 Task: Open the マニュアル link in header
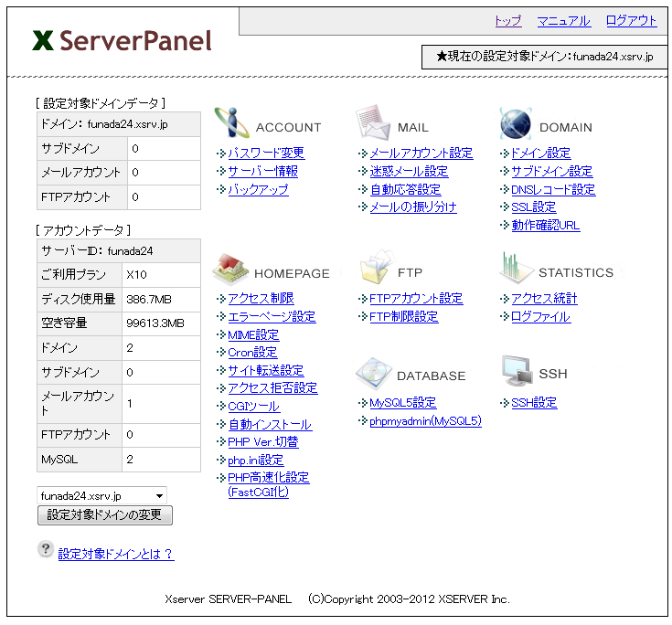pyautogui.click(x=564, y=21)
